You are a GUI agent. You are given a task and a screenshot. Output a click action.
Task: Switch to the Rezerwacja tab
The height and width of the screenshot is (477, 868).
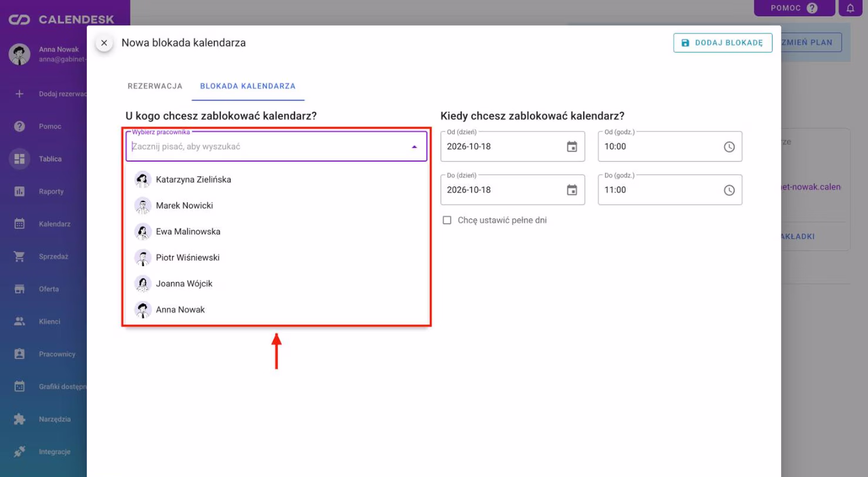pos(155,86)
